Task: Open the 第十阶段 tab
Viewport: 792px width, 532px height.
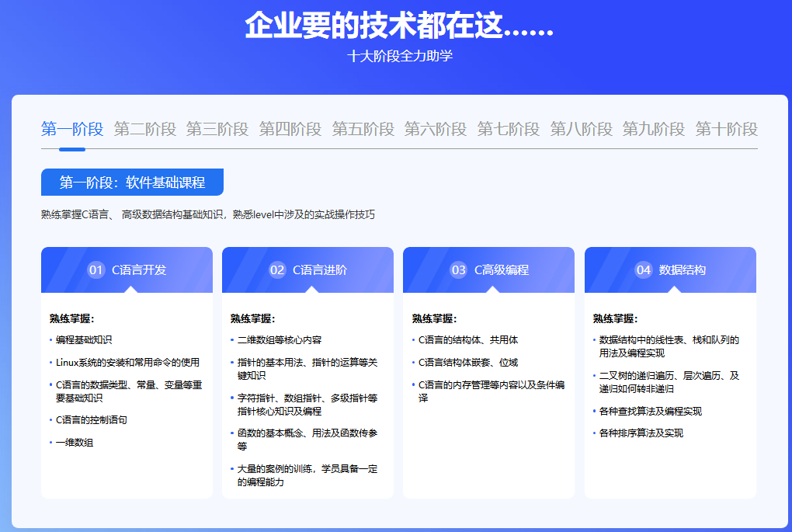Action: (726, 130)
